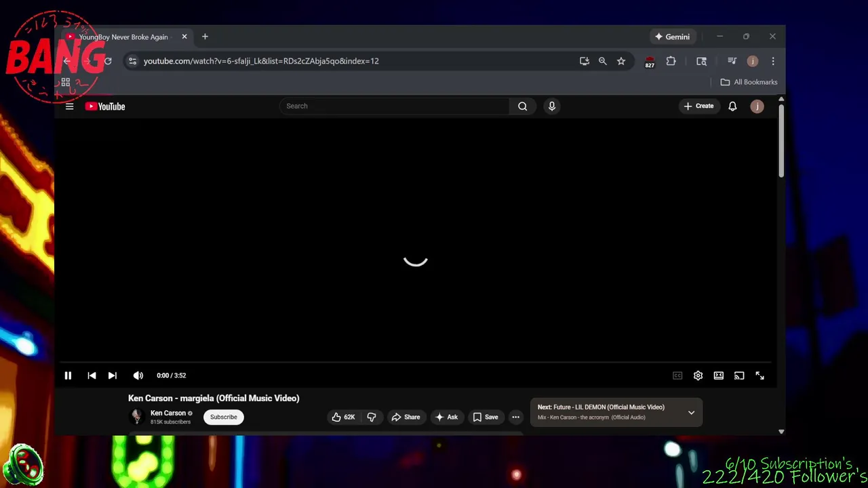Image resolution: width=868 pixels, height=488 pixels.
Task: Open the YouTube account avatar menu
Action: pos(757,106)
